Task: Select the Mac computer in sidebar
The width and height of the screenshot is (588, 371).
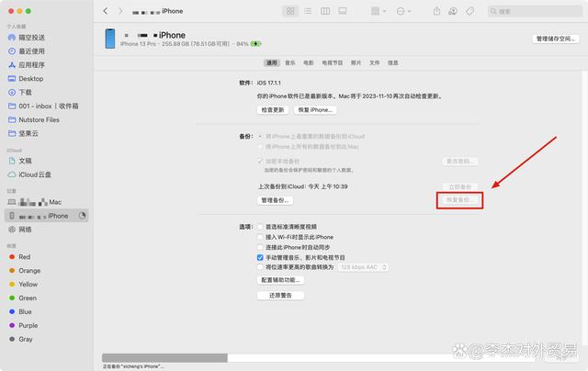Action: point(35,202)
